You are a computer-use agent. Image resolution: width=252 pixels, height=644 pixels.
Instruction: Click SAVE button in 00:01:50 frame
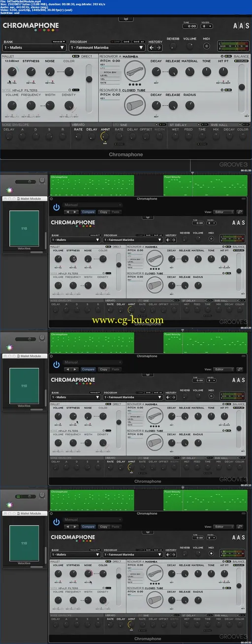point(126,42)
